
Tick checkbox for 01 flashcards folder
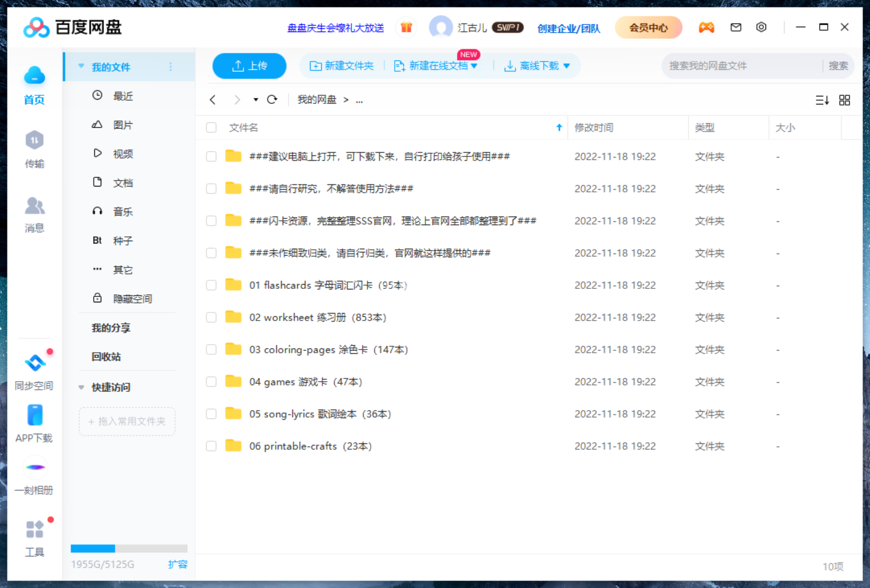[211, 285]
